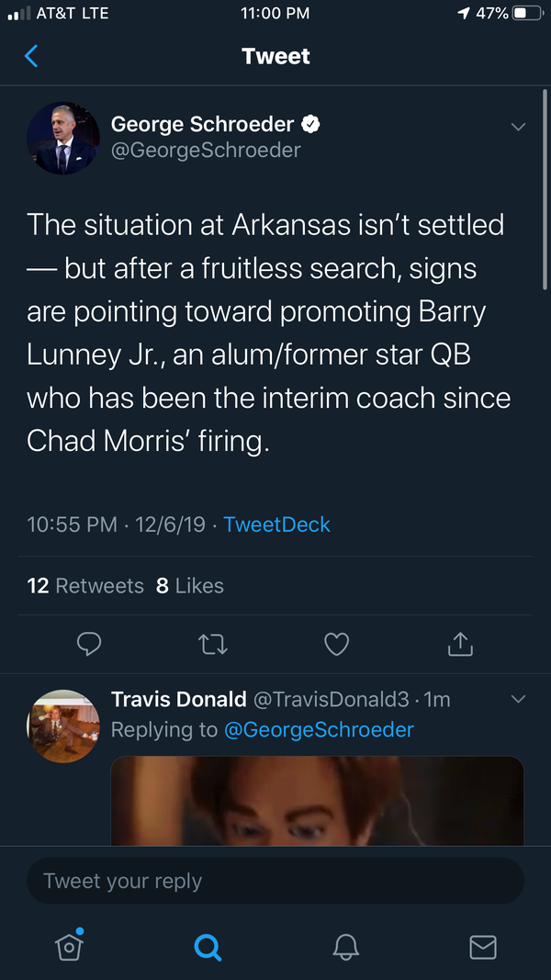Open the Messages envelope tab
The height and width of the screenshot is (980, 551).
(x=483, y=946)
